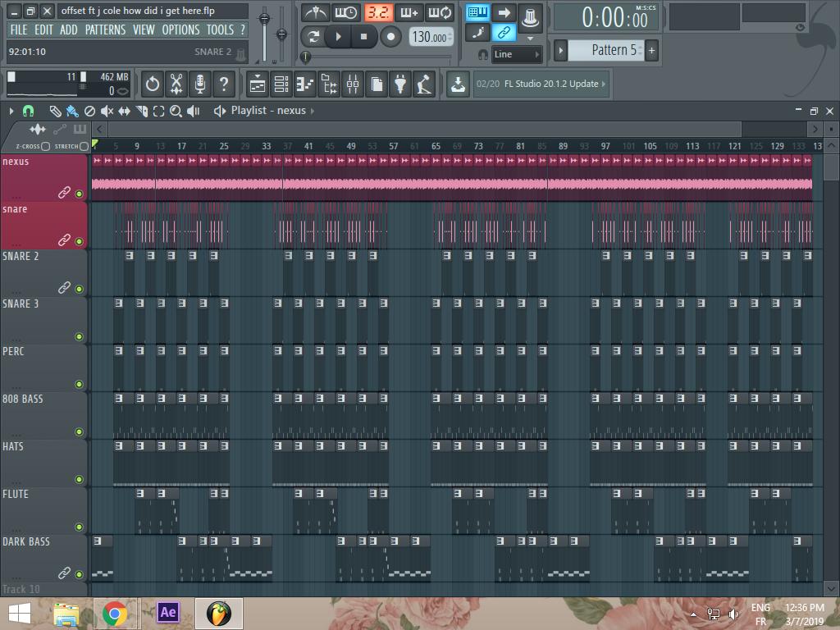Select the playlist Delete tool
840x630 pixels.
pyautogui.click(x=90, y=111)
